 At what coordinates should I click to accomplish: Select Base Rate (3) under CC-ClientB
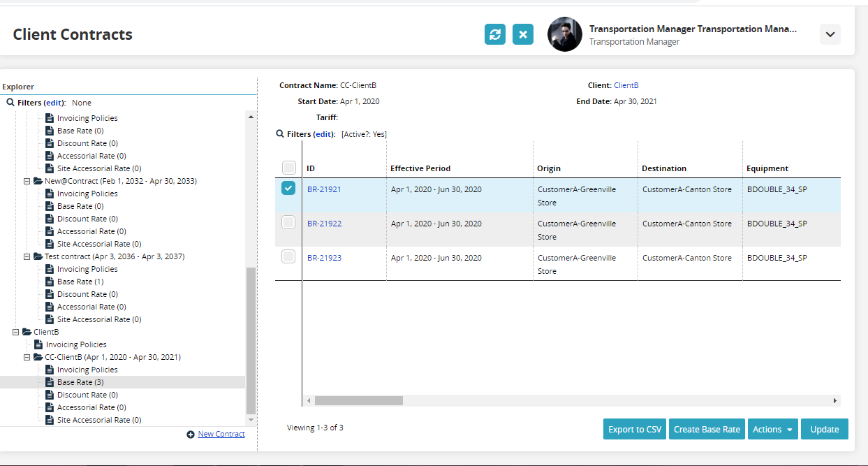pyautogui.click(x=80, y=382)
